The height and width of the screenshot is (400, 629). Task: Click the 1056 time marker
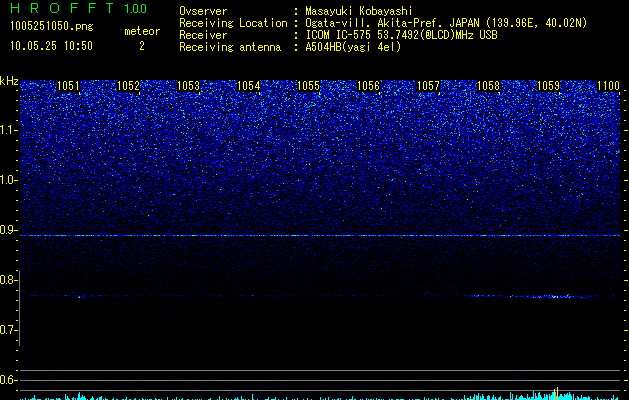(x=368, y=86)
